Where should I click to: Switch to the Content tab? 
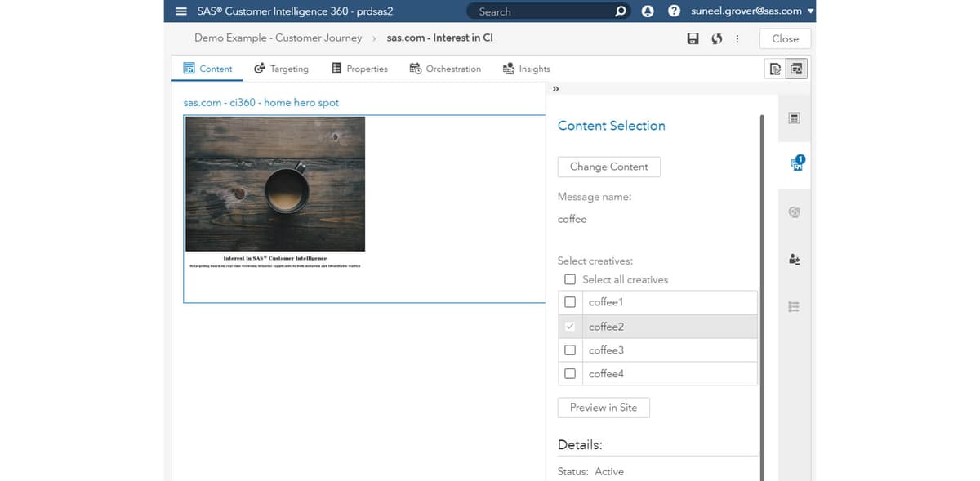coord(207,69)
